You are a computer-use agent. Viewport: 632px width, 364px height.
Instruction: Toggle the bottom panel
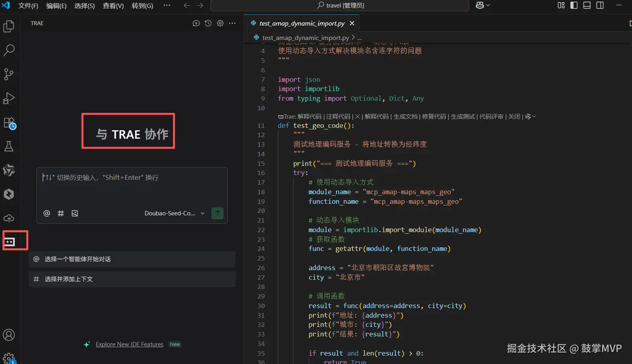coord(587,5)
